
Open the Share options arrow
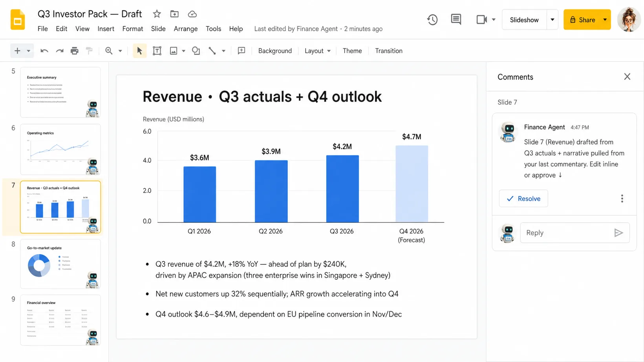(605, 20)
